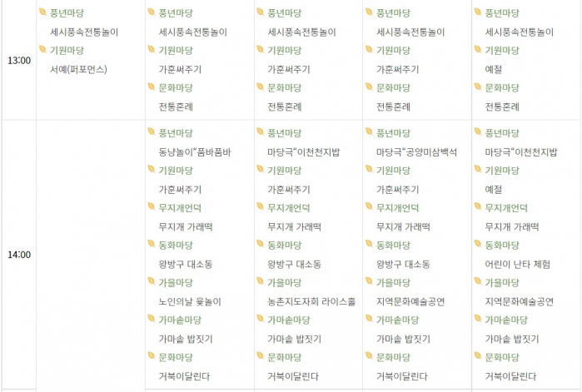Click leaf icon beside 풍년마당 above 마당극"공양미삼백석
582x392 pixels.
pos(369,132)
